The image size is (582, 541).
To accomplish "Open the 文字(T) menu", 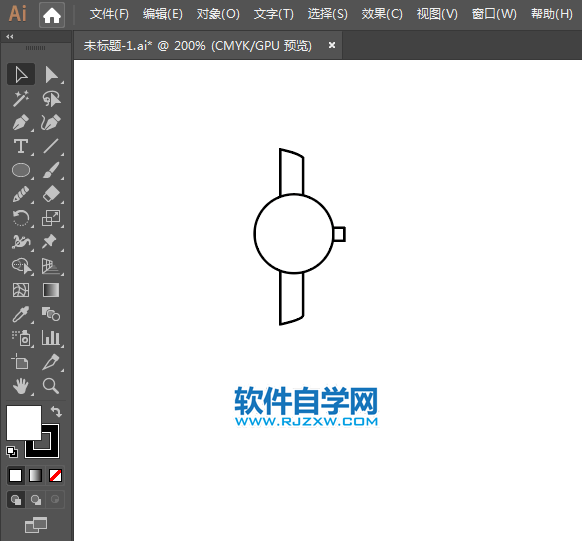I will (x=274, y=14).
